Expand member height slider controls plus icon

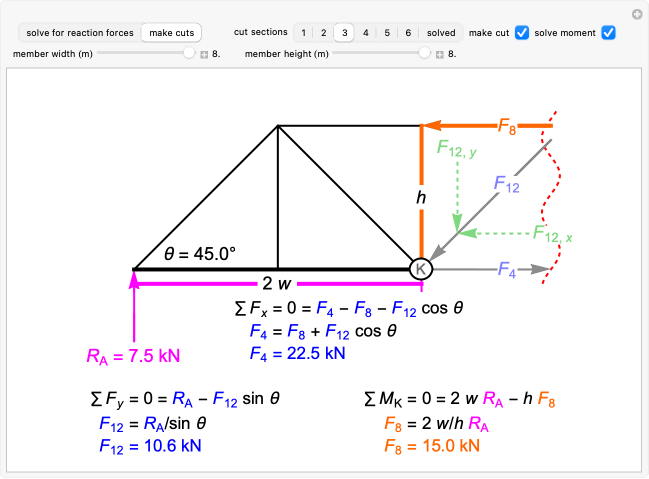tap(440, 54)
